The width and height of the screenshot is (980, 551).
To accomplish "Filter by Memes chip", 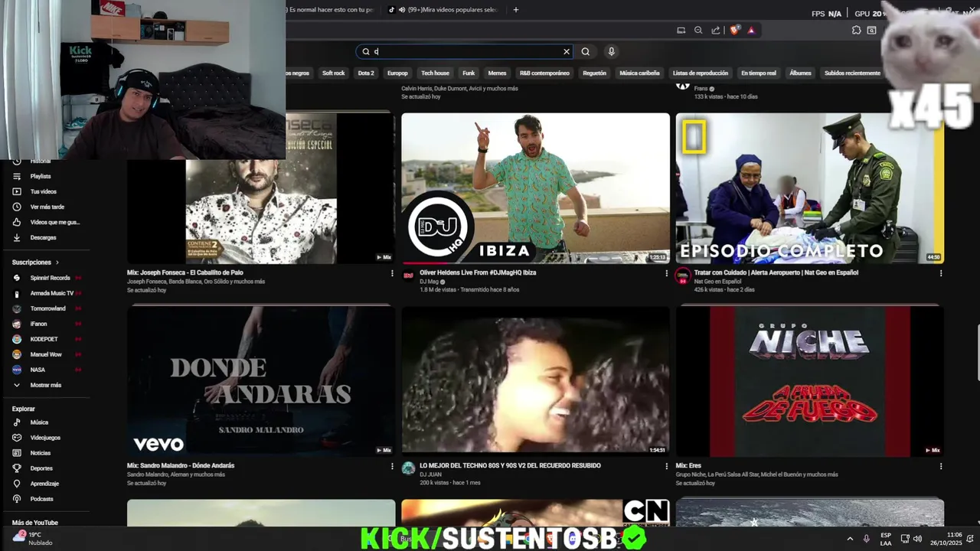I will point(497,73).
